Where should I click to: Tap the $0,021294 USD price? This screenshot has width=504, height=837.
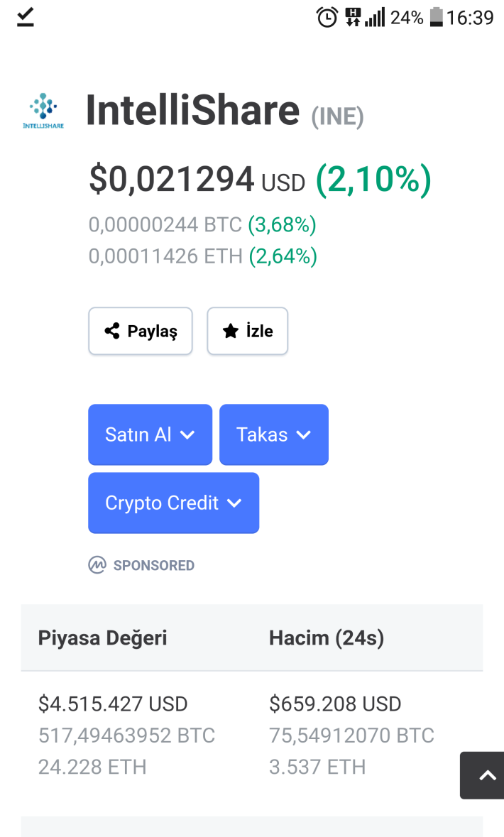[197, 179]
